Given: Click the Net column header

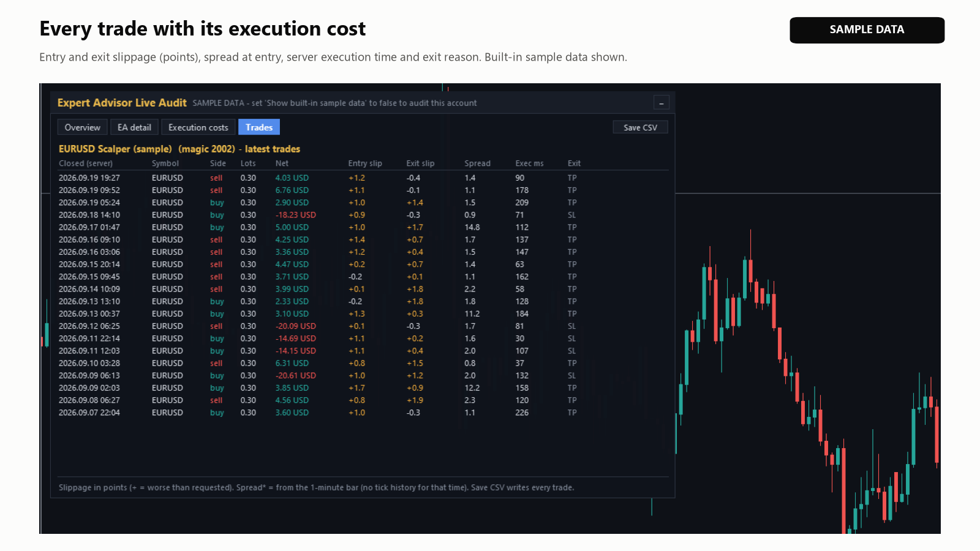Looking at the screenshot, I should 282,163.
